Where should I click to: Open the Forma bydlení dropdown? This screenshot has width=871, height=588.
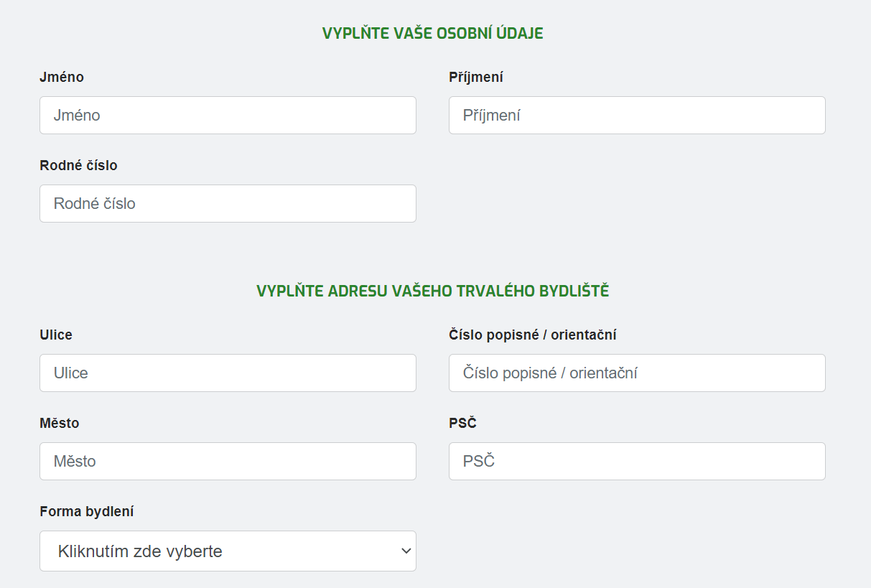228,551
